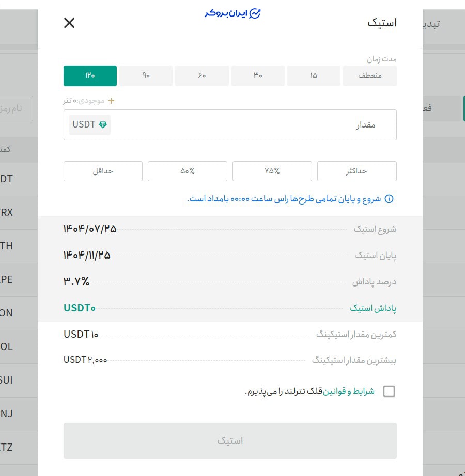
Task: Close the استیک staking dialog with the X
Action: 69,23
